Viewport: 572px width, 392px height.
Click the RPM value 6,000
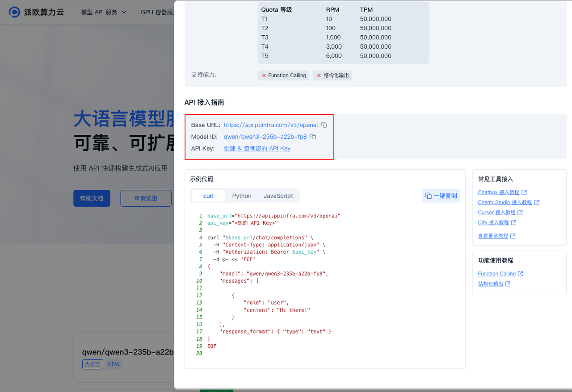point(334,56)
